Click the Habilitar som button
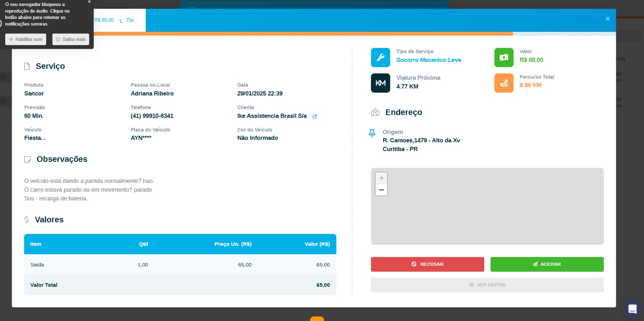Viewport: 644px width, 321px height. point(26,39)
